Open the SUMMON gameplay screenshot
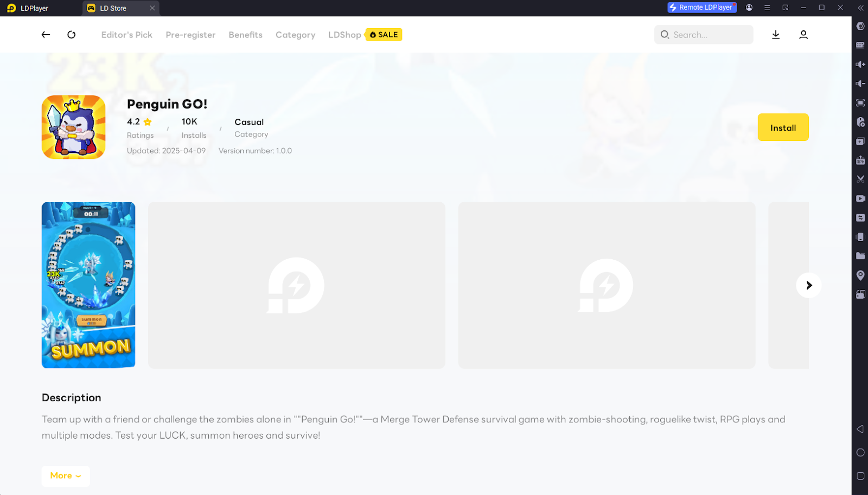868x495 pixels. (x=88, y=285)
